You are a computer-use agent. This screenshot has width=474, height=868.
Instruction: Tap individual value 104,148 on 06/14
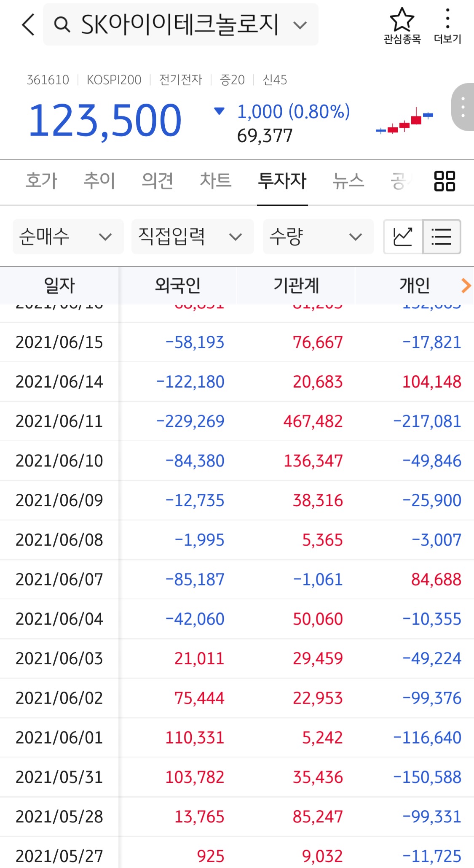[x=432, y=382]
